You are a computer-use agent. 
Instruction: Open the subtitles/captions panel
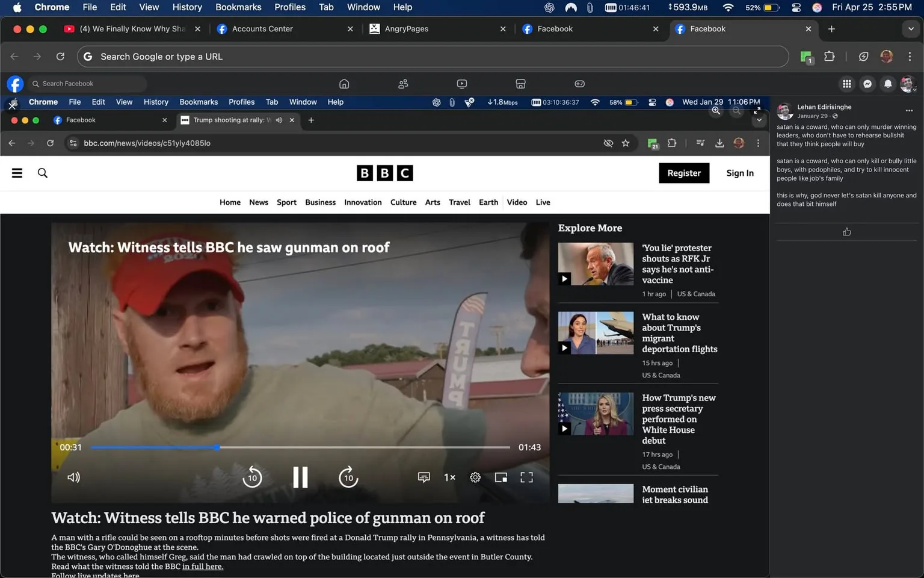[423, 477]
